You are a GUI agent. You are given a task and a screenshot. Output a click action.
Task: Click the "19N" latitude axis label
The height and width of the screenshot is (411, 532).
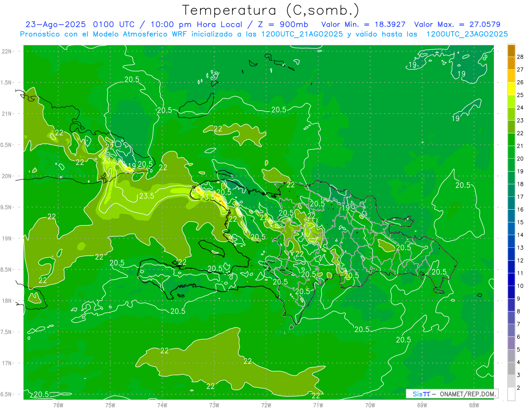click(8, 239)
